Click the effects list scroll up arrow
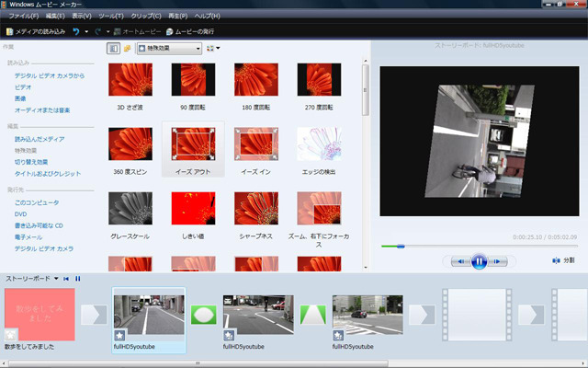 click(x=366, y=61)
